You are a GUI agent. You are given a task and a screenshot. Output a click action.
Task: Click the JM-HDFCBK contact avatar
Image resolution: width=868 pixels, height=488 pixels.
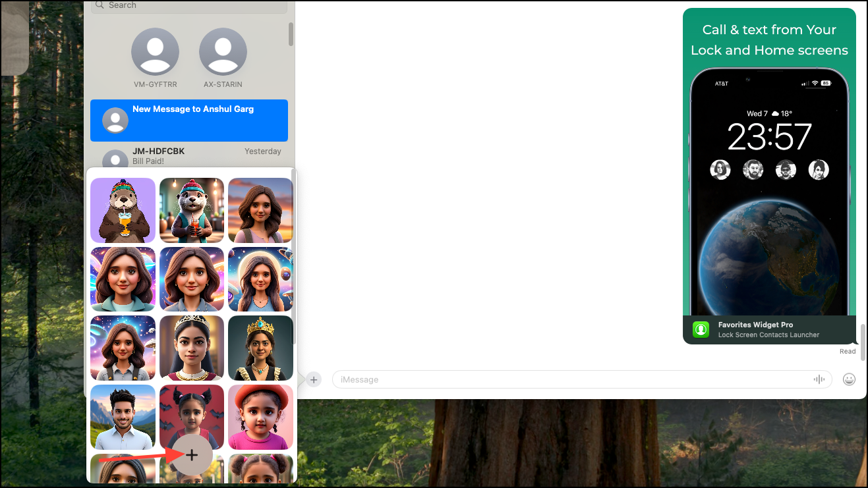pyautogui.click(x=115, y=159)
